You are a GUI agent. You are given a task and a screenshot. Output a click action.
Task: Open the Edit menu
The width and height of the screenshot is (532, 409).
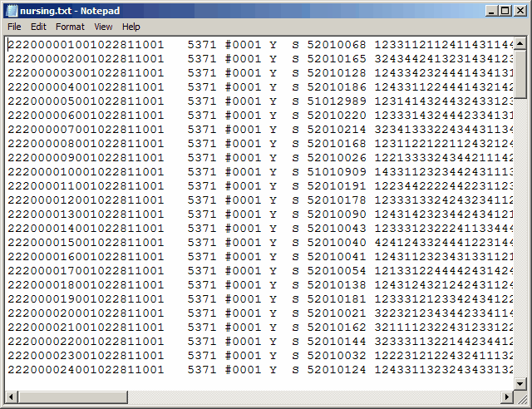38,27
